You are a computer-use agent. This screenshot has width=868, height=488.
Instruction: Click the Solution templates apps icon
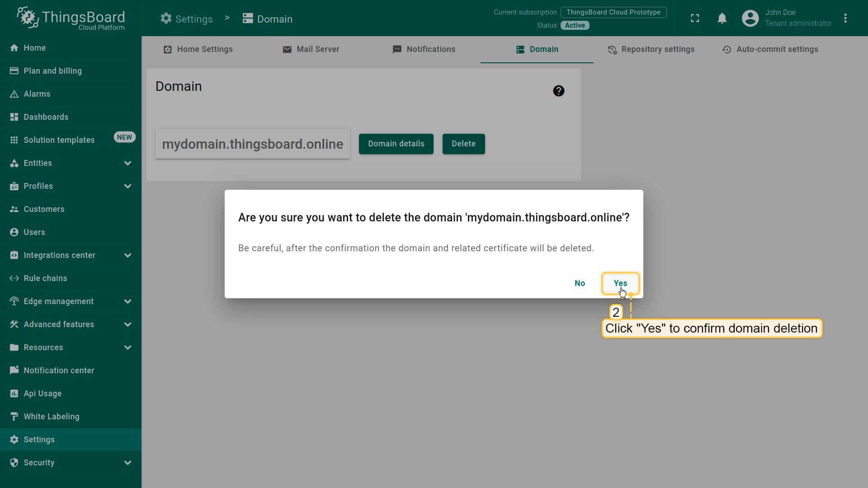tap(14, 140)
